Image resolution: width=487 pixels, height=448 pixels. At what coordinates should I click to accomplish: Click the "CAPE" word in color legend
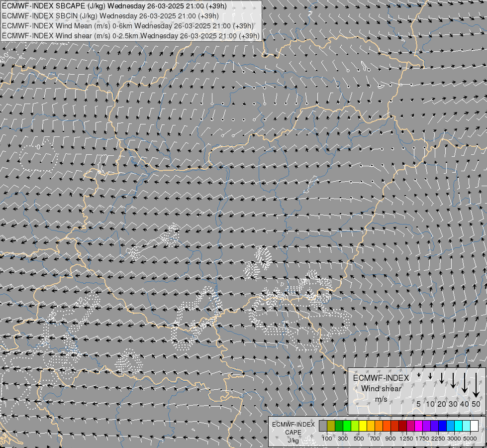pos(293,433)
